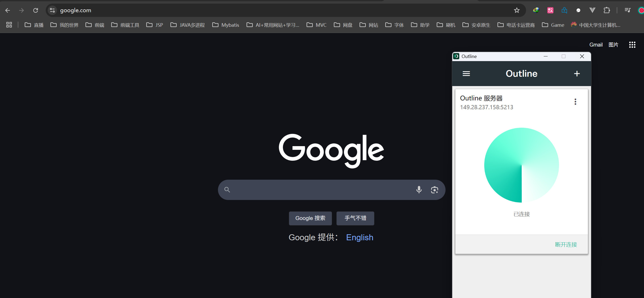Screen dimensions: 644x298
Task: Open the colorful globe extension icon
Action: coord(536,10)
